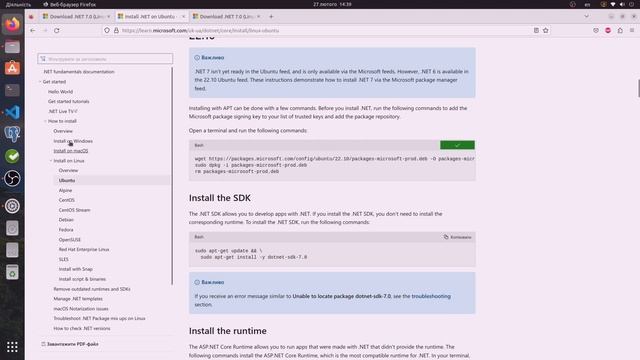Open Activities in the top panel
This screenshot has width=640, height=360.
tap(18, 4)
